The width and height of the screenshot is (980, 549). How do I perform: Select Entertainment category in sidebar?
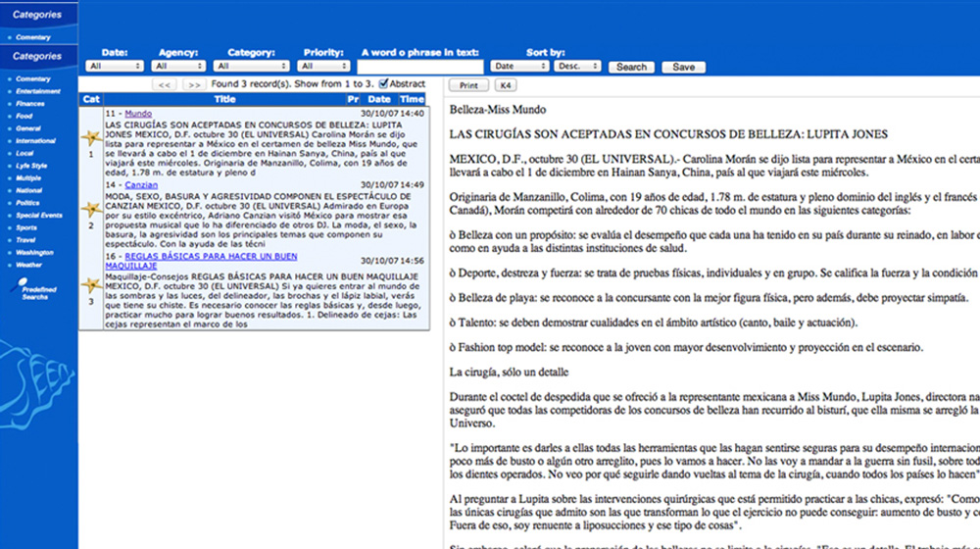coord(37,91)
